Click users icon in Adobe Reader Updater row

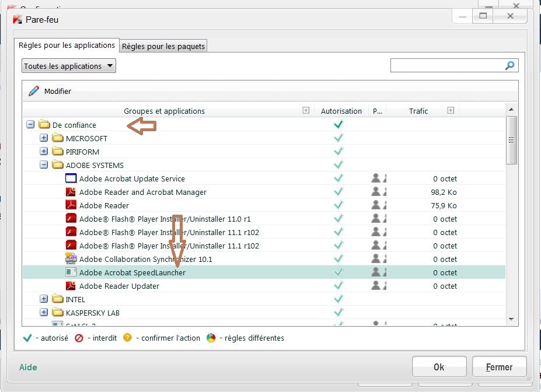click(379, 285)
